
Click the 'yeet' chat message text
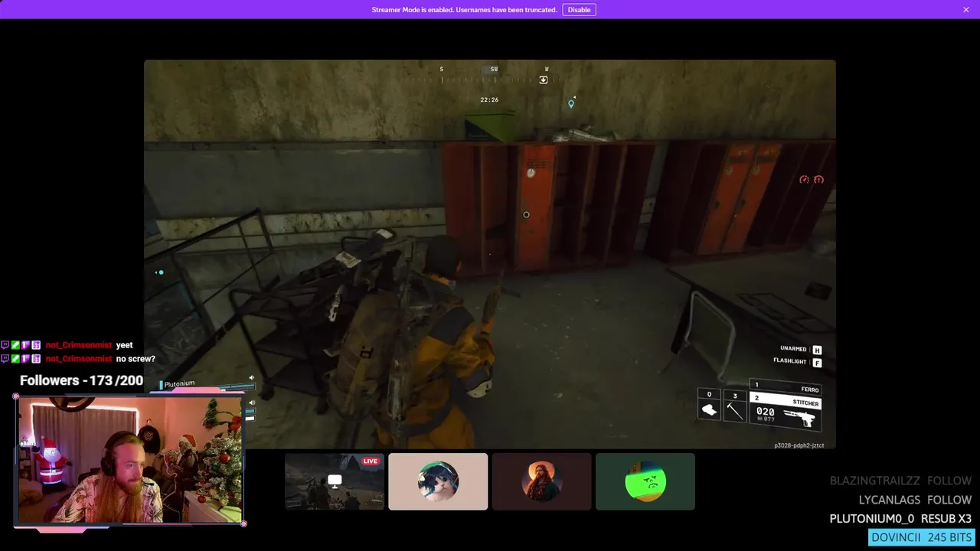pos(124,345)
